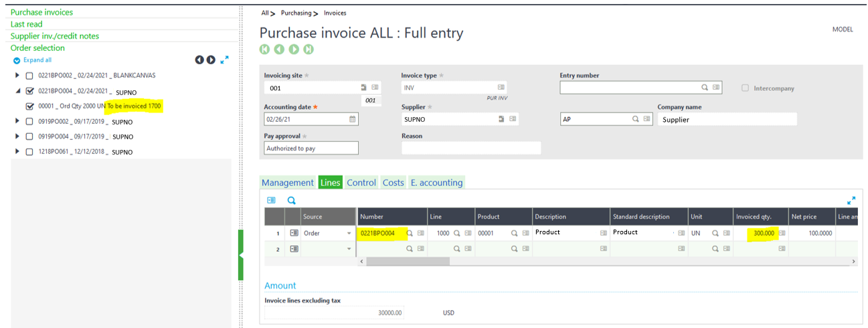This screenshot has width=868, height=328.
Task: Expand the 0919BPO002 order tree node
Action: coord(17,121)
